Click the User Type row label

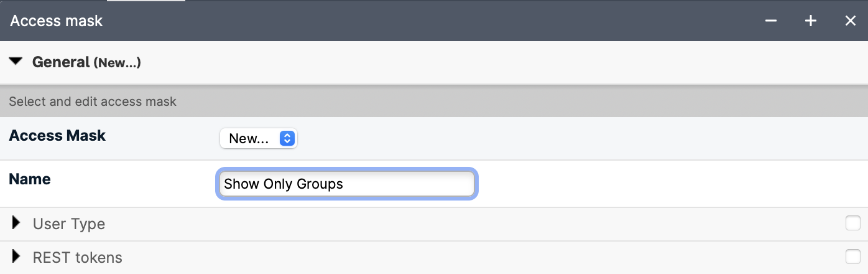coord(69,224)
